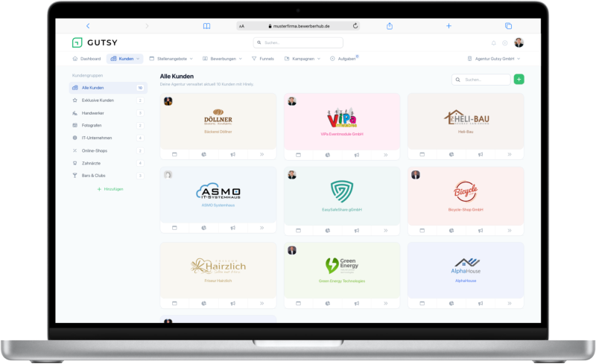Click job offers icon under AlphaHouse

422,303
